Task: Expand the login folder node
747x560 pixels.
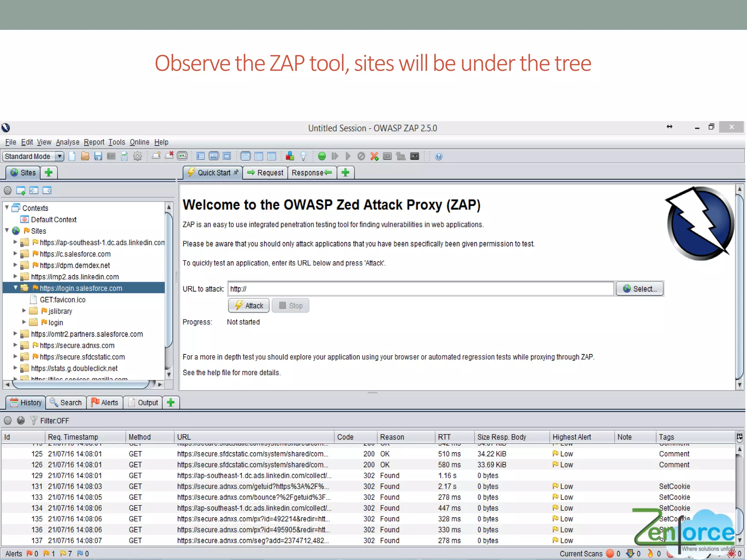Action: click(24, 322)
